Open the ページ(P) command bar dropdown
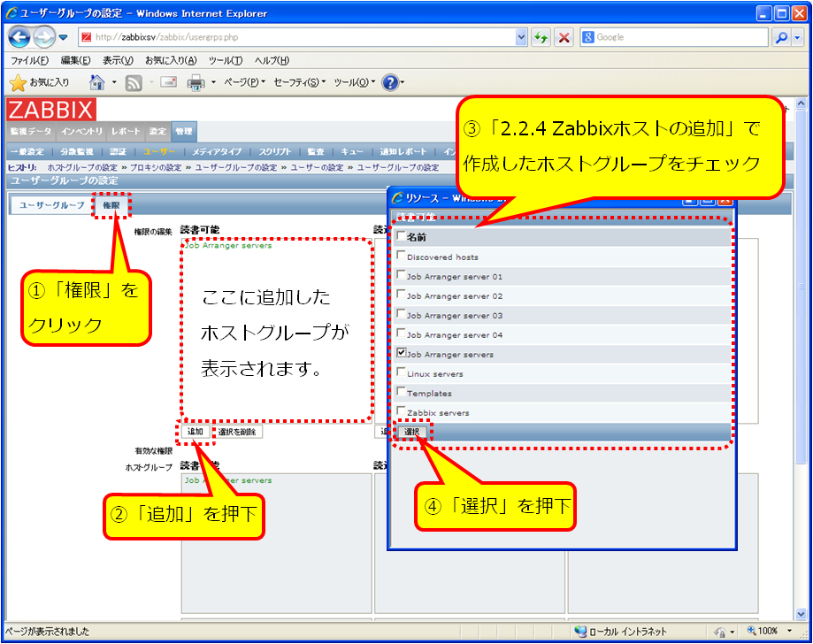Image resolution: width=813 pixels, height=644 pixels. (244, 82)
